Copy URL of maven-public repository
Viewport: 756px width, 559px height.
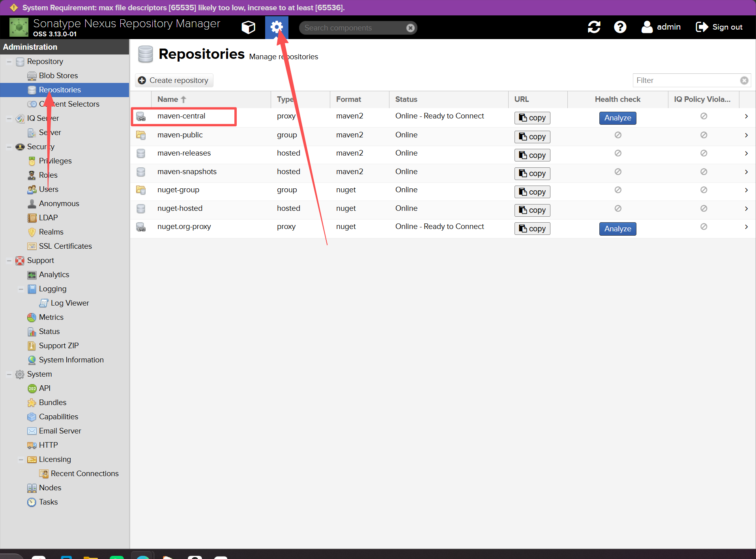[532, 137]
